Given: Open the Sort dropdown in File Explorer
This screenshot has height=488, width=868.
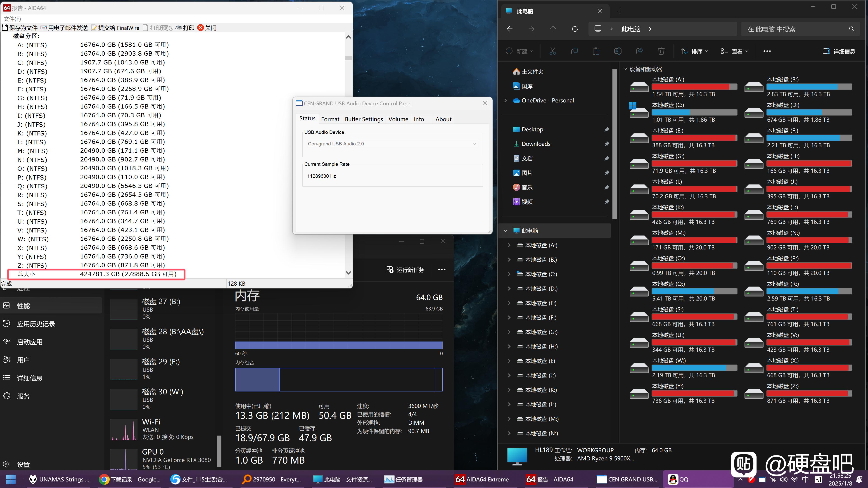Looking at the screenshot, I should click(694, 51).
